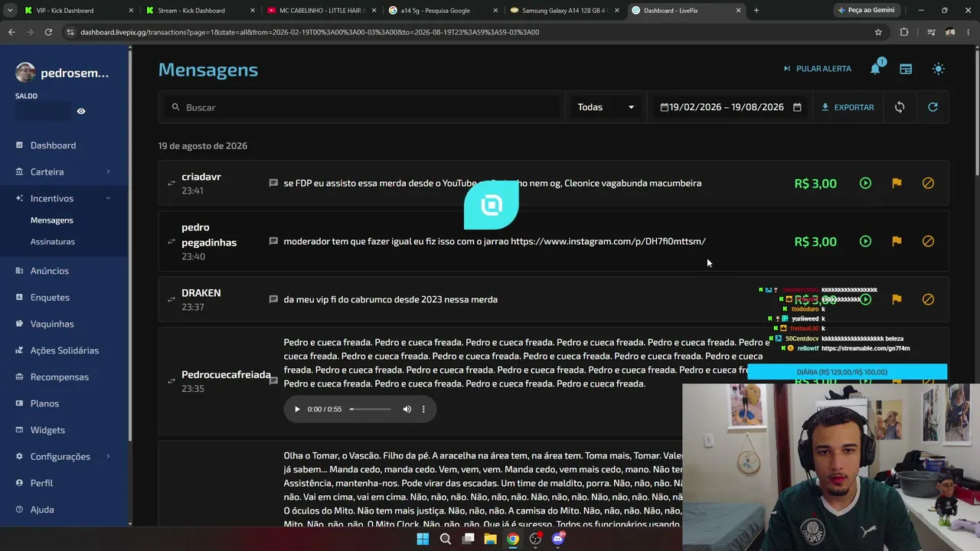Show the hidden saldo with the eye icon

[81, 111]
